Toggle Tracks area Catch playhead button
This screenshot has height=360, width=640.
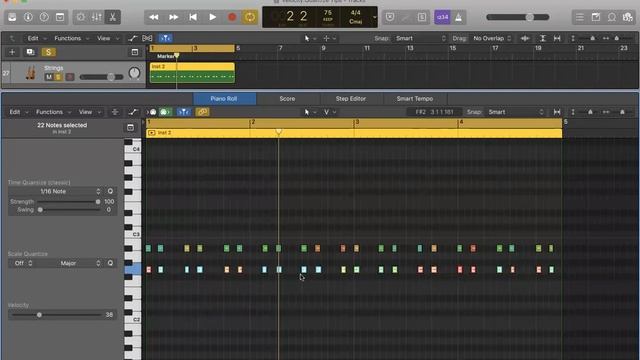[165, 38]
